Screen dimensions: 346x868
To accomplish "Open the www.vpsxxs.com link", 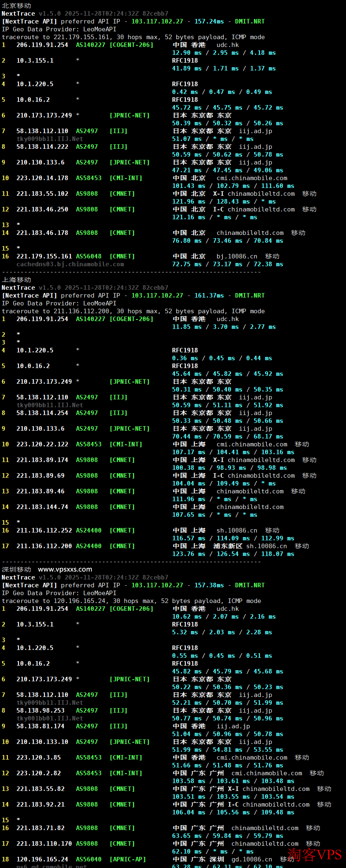I will 65,570.
